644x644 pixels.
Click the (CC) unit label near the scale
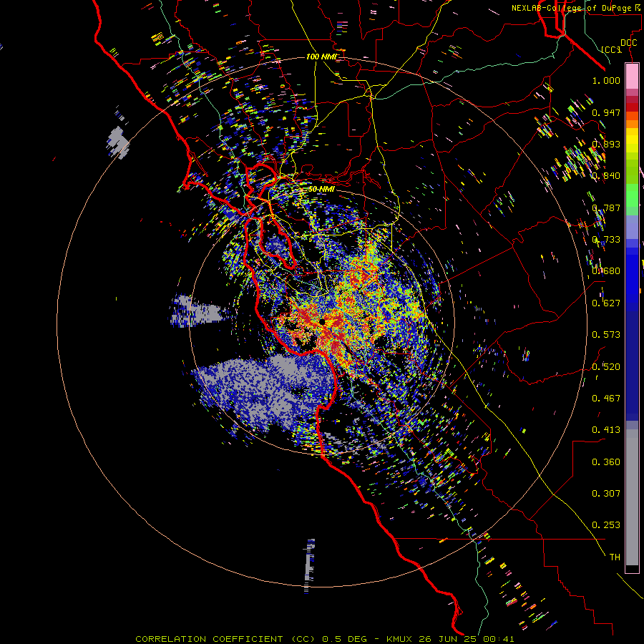coord(611,49)
